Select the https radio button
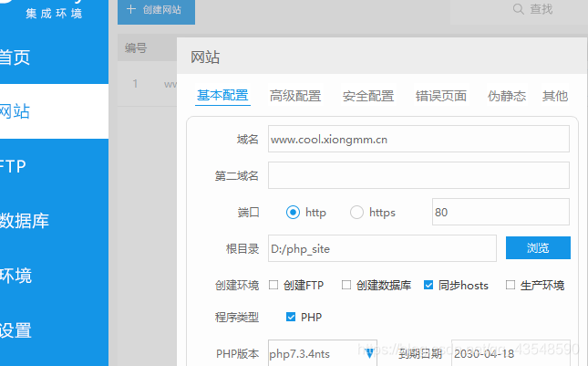 356,212
